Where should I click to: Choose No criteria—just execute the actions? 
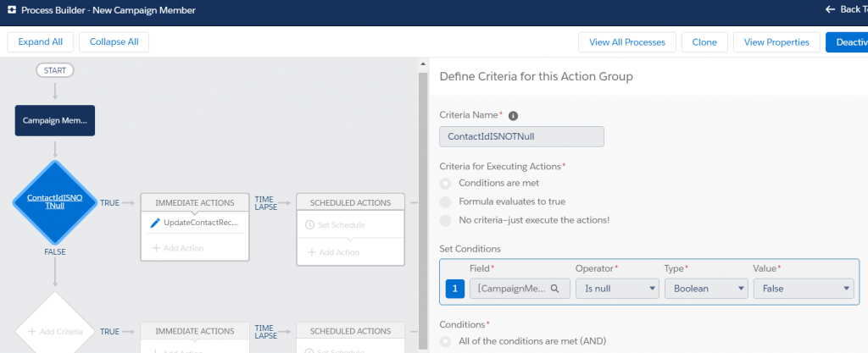tap(446, 220)
